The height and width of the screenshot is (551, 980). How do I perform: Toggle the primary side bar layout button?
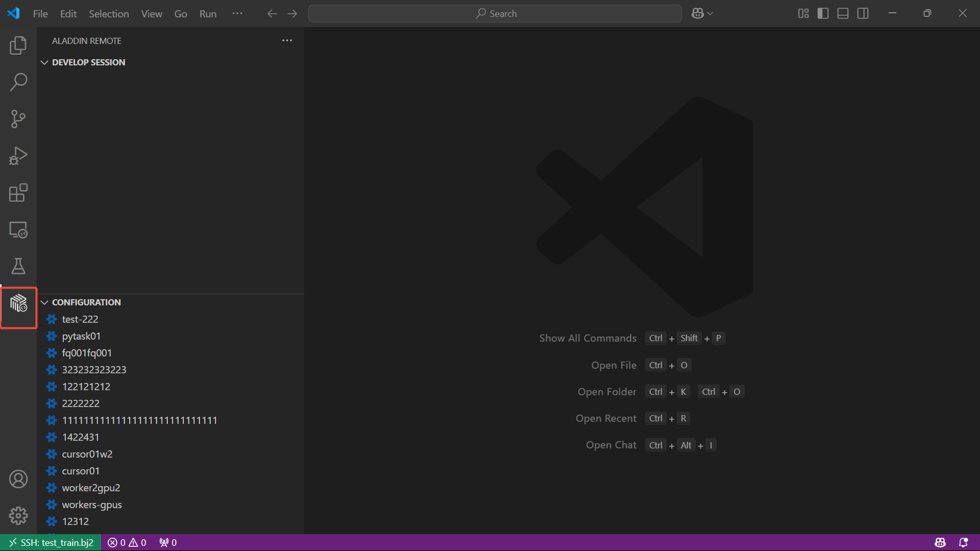(823, 14)
